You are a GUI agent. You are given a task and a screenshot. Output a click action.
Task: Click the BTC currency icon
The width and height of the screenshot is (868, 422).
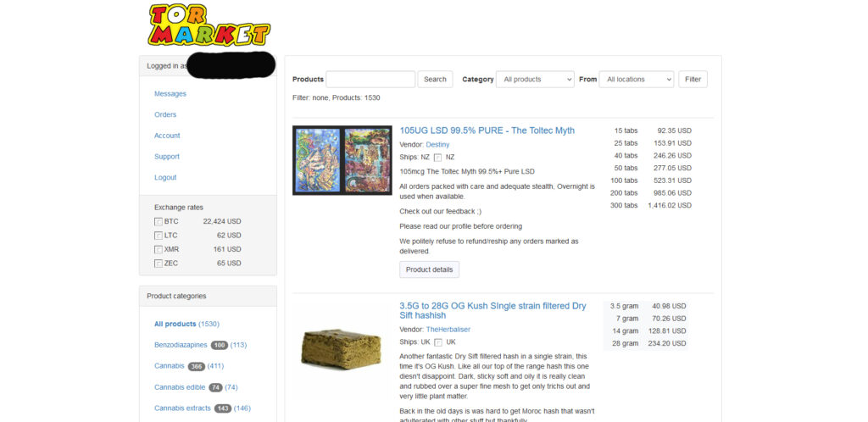click(x=159, y=222)
